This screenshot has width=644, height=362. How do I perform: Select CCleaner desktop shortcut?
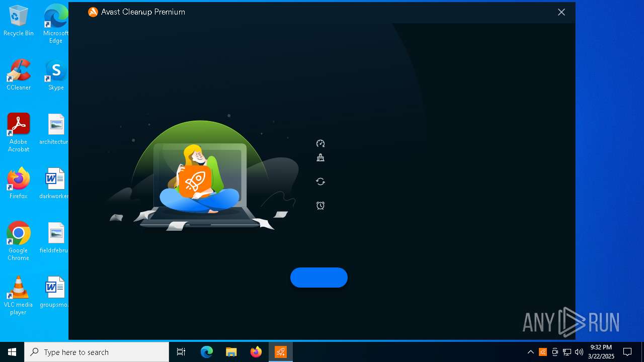19,75
